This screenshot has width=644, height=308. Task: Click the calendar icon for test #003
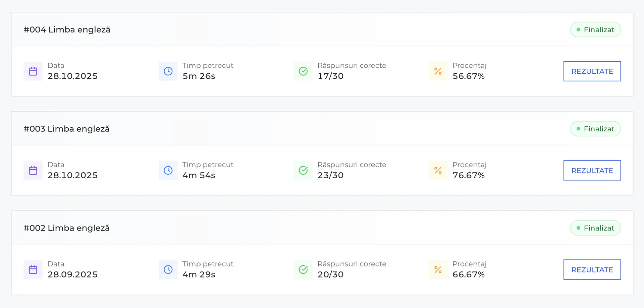(33, 170)
